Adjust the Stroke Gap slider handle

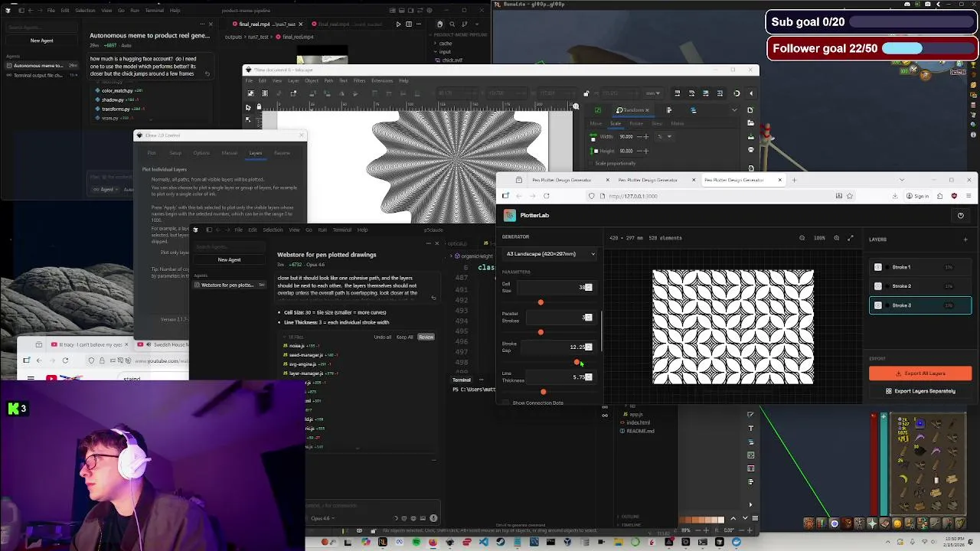[x=577, y=362]
